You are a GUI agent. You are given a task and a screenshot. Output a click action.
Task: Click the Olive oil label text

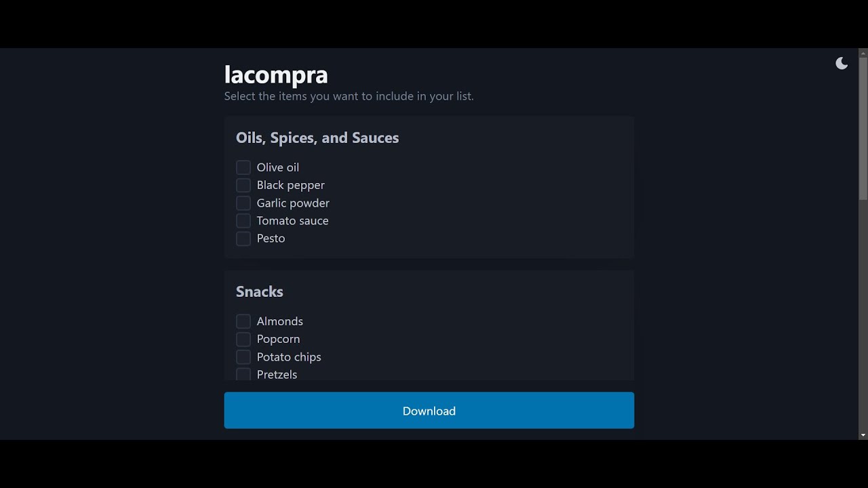(x=277, y=167)
